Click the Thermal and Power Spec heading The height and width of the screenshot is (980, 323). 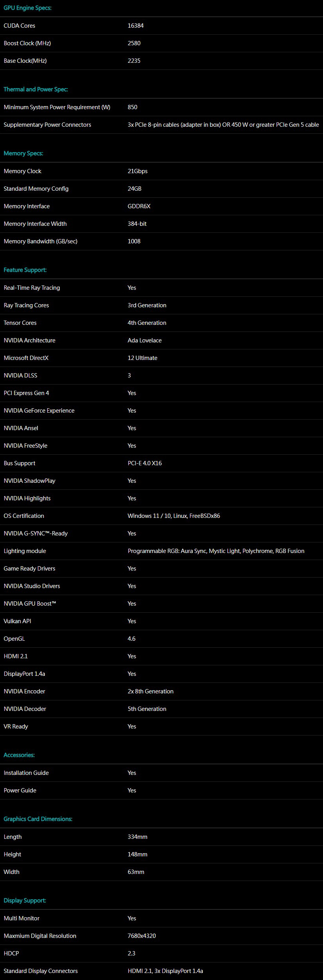tap(35, 89)
